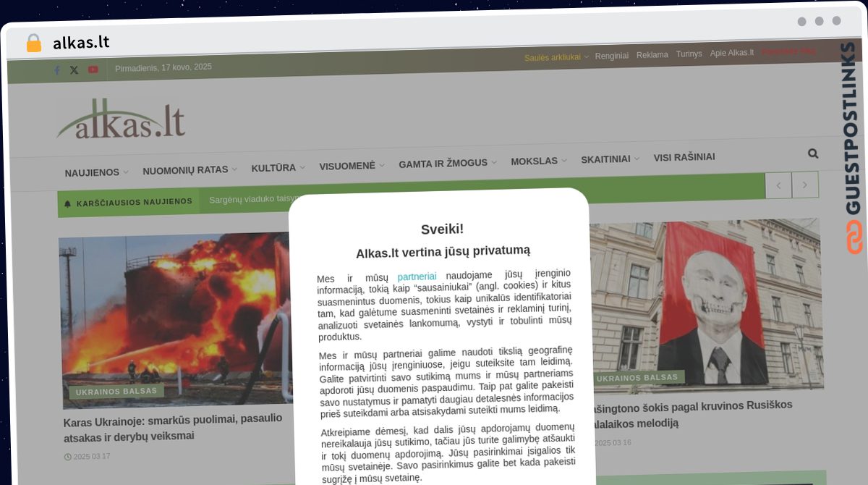Click Ukrainos balsas tag on fire photo
868x485 pixels.
click(x=116, y=391)
